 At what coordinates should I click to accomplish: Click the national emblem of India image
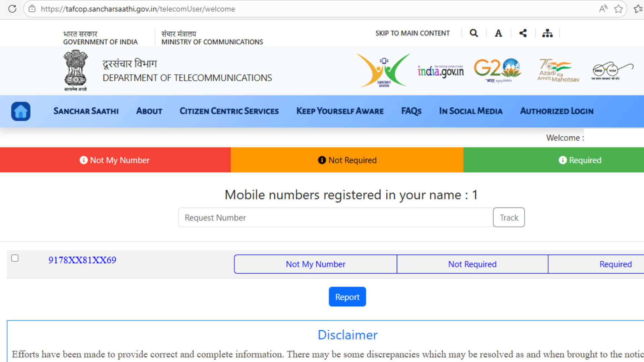pos(75,70)
